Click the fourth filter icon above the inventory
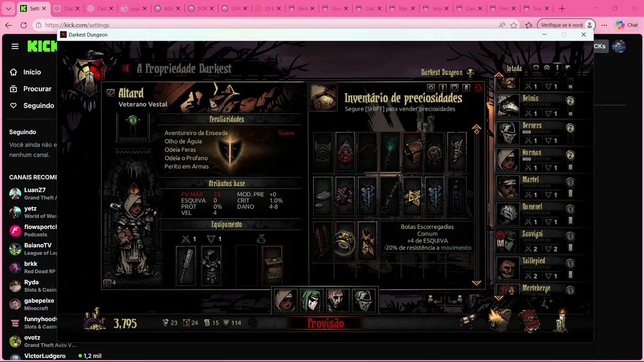 466,88
